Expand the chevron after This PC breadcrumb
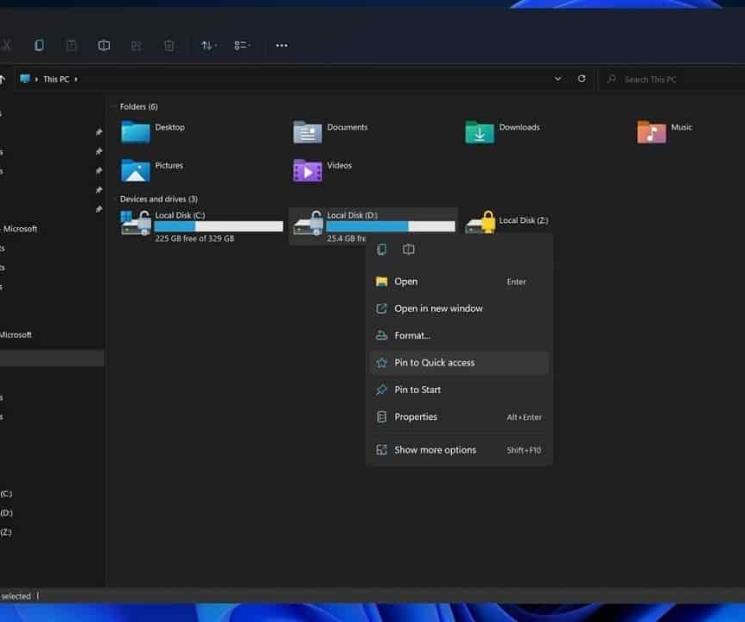 coord(76,79)
